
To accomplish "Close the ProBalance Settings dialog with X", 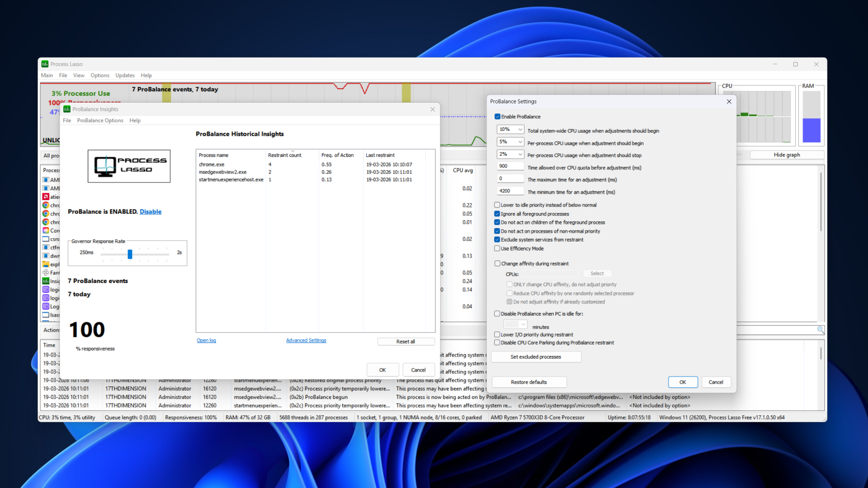I will coord(729,102).
